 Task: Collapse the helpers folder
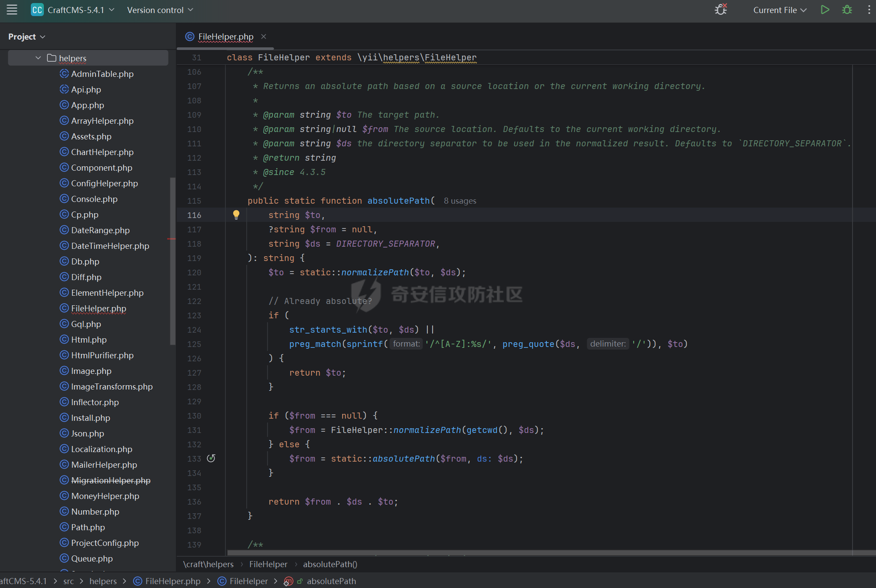[38, 58]
